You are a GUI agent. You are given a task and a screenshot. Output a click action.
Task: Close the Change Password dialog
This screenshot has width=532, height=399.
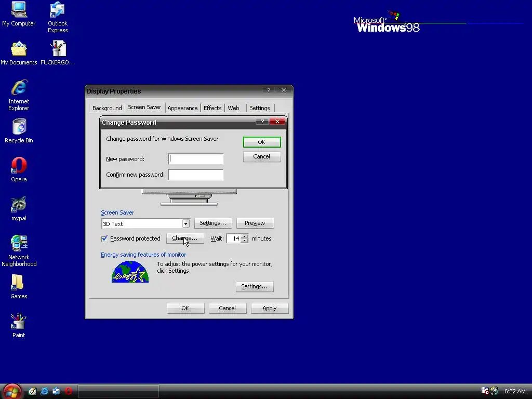pyautogui.click(x=277, y=122)
